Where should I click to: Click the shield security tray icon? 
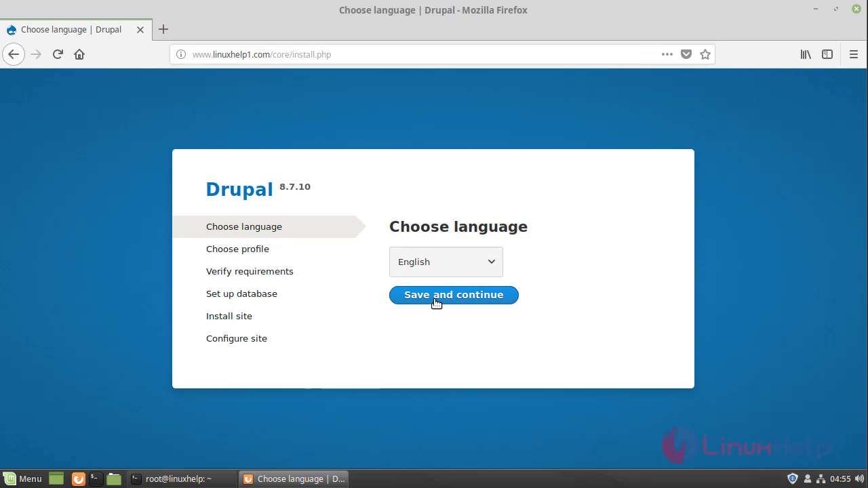(x=792, y=479)
